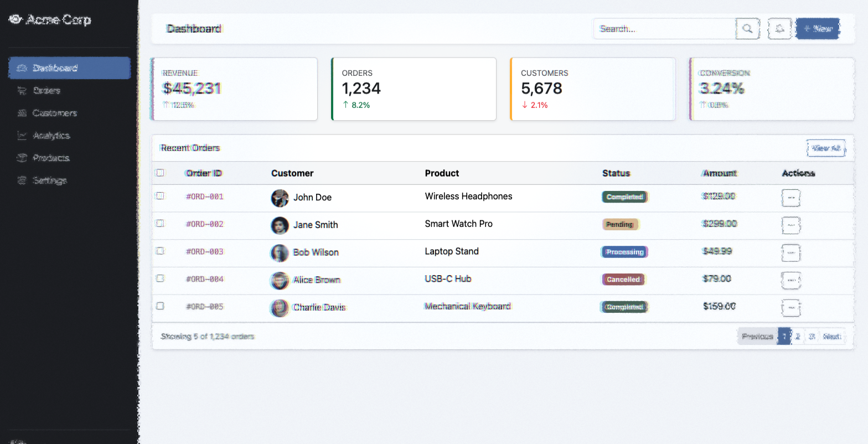Open actions menu for John Doe's order
This screenshot has height=444, width=868.
[x=791, y=198]
